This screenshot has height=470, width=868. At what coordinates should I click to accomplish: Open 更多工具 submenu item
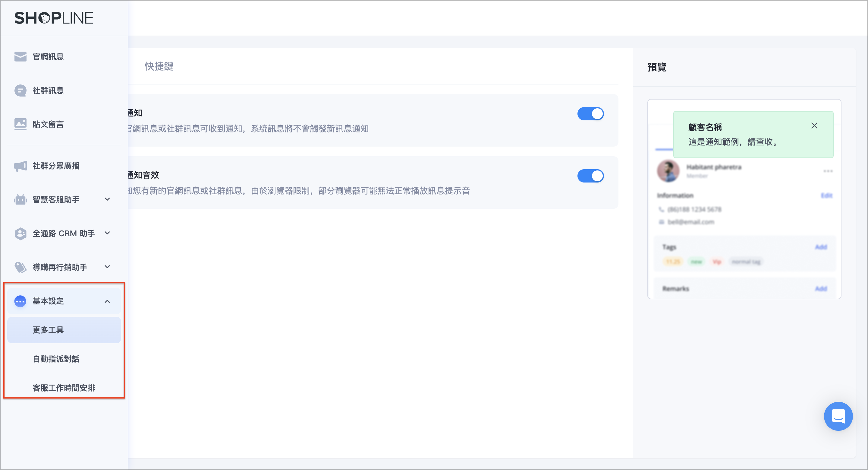coord(64,330)
